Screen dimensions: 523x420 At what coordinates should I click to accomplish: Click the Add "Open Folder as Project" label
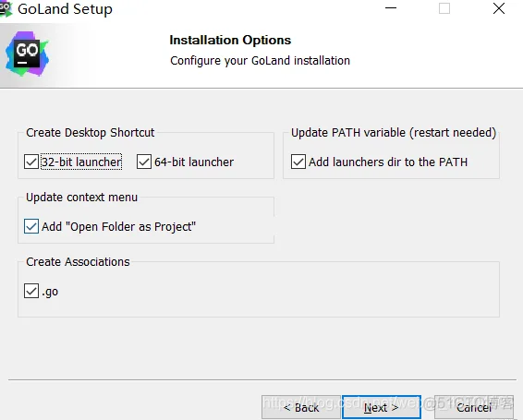pos(119,226)
